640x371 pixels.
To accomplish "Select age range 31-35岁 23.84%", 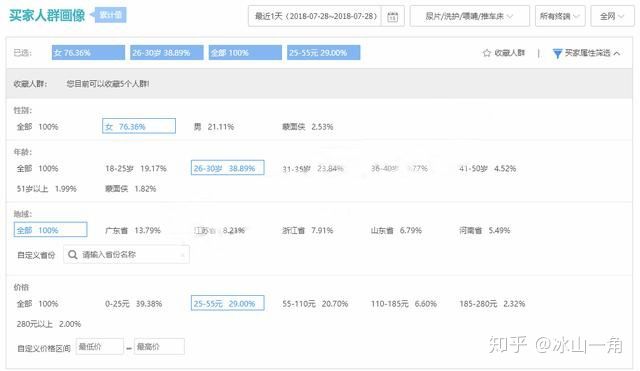I will pyautogui.click(x=313, y=169).
